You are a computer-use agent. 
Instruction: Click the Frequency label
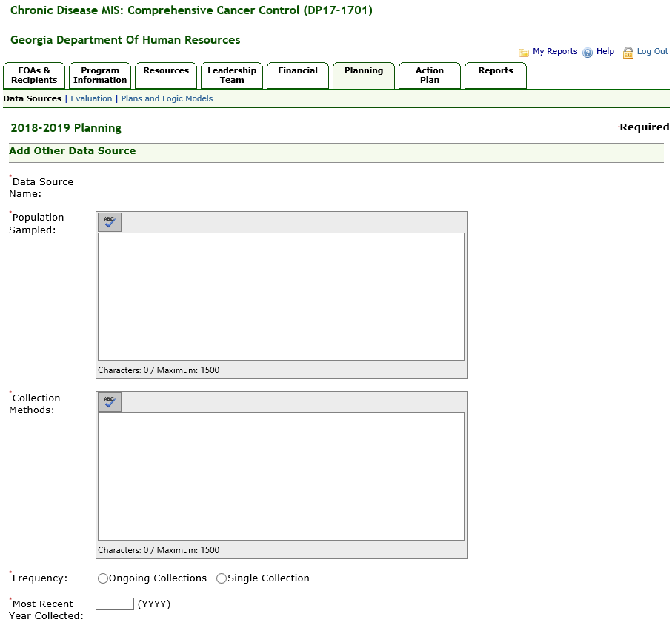(40, 578)
